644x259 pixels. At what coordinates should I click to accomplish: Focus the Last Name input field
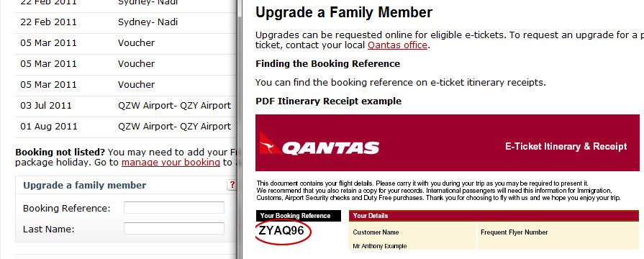point(174,229)
